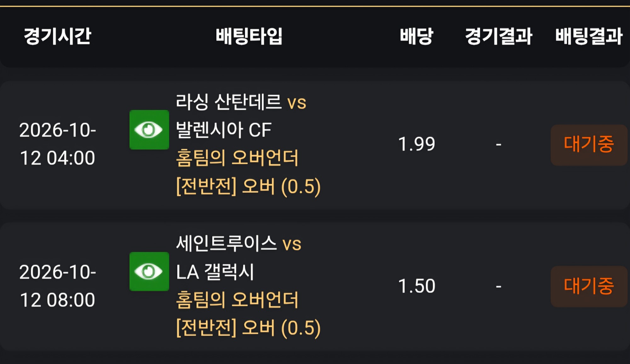The height and width of the screenshot is (364, 630).
Task: Select the 배팅결과 column header
Action: coord(589,36)
